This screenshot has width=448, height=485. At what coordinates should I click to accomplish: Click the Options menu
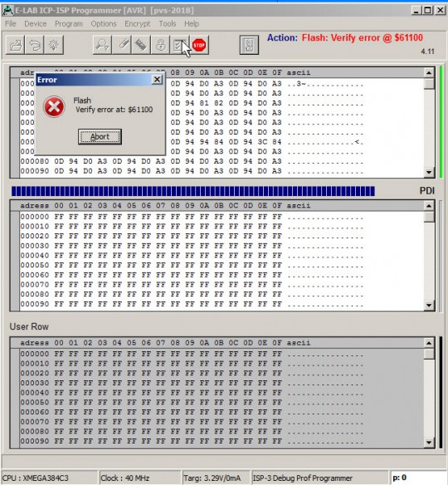[104, 24]
